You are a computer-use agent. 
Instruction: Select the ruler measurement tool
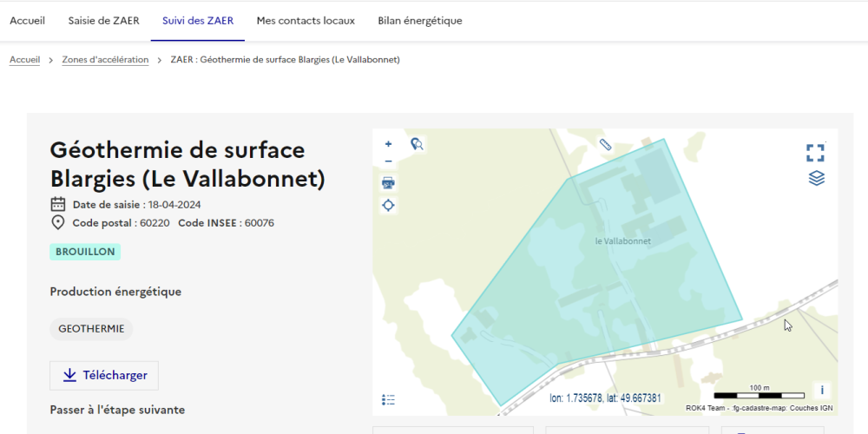pyautogui.click(x=605, y=145)
